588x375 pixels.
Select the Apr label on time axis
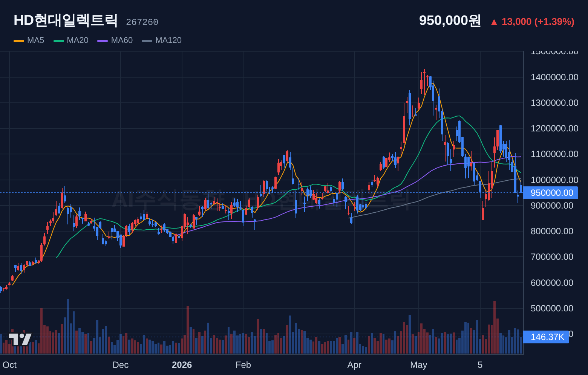354,365
